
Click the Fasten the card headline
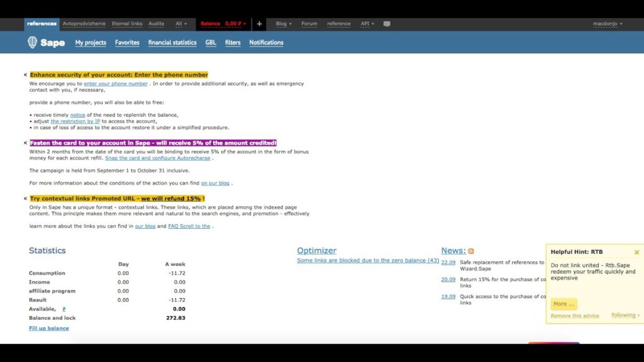coord(153,143)
